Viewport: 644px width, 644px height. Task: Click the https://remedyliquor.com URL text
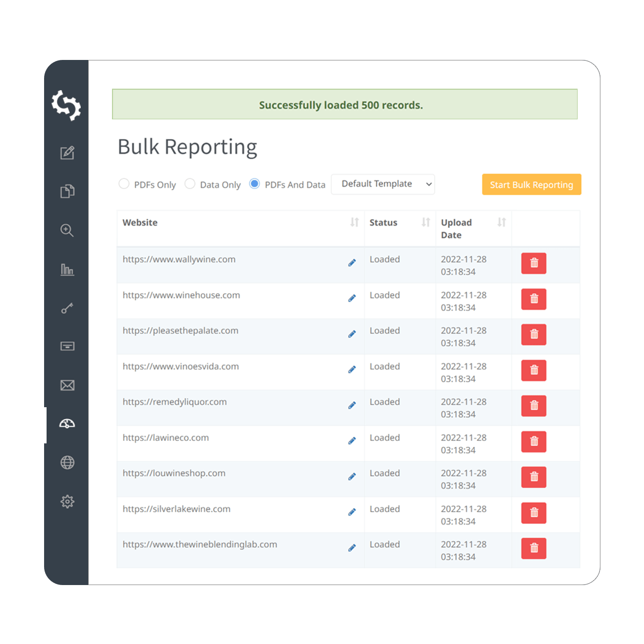(174, 402)
